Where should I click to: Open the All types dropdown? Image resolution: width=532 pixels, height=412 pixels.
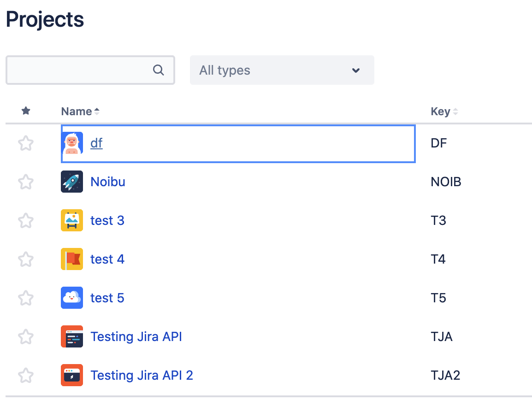click(282, 71)
